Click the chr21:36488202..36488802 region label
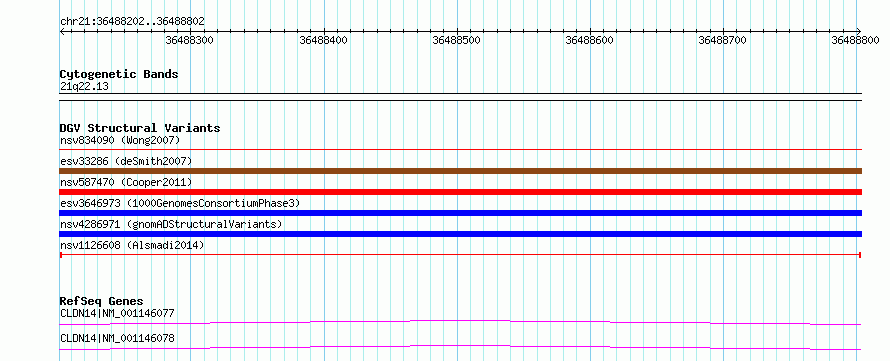Screen dimensions: 890x361 click(x=132, y=21)
